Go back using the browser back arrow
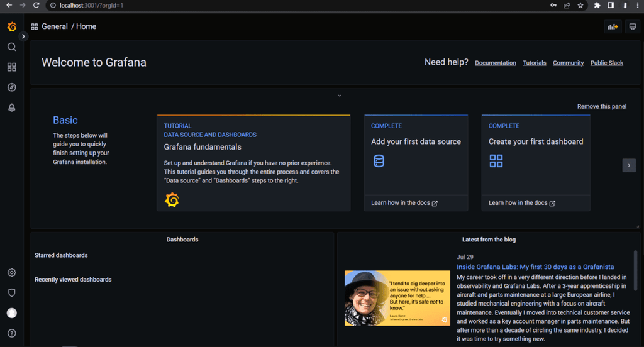The width and height of the screenshot is (644, 347). (x=9, y=5)
